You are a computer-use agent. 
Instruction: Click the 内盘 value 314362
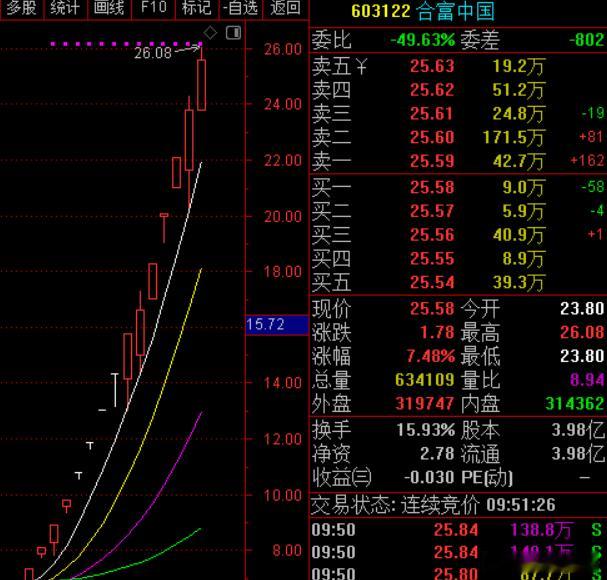(574, 404)
